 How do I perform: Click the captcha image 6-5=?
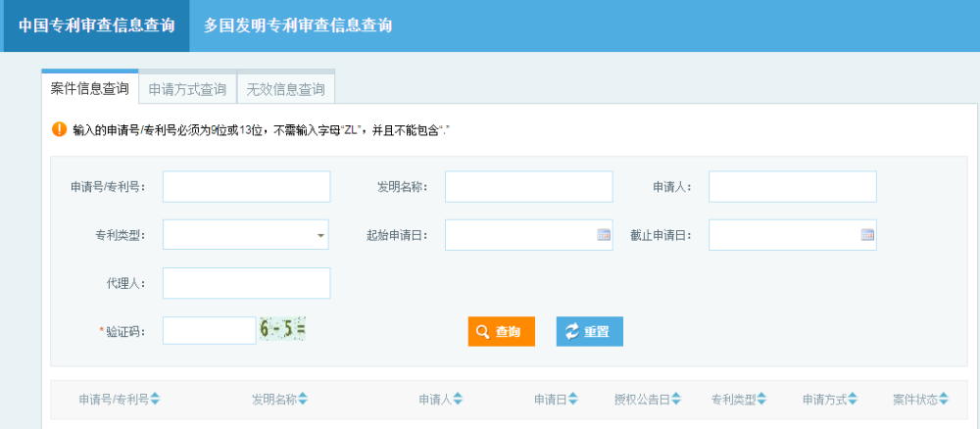click(283, 330)
